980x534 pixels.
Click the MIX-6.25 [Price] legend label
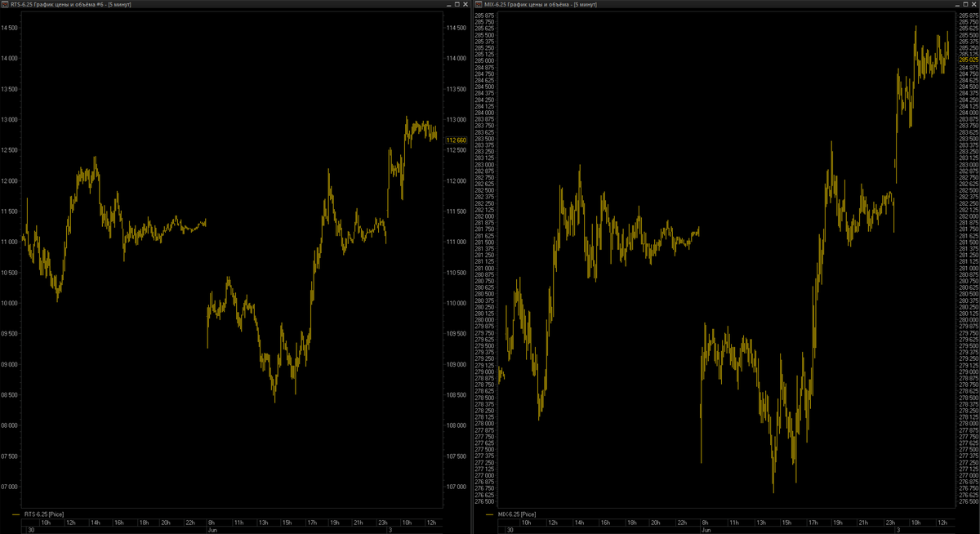[517, 514]
